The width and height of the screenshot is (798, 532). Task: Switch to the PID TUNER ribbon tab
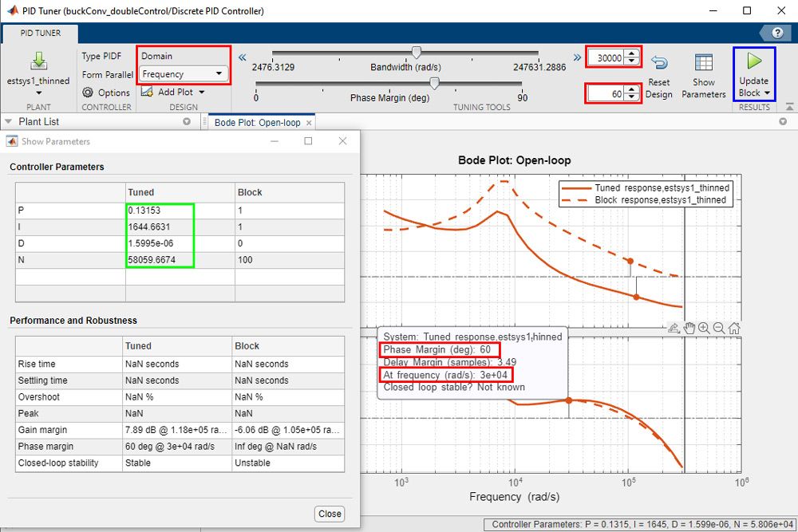tap(39, 33)
